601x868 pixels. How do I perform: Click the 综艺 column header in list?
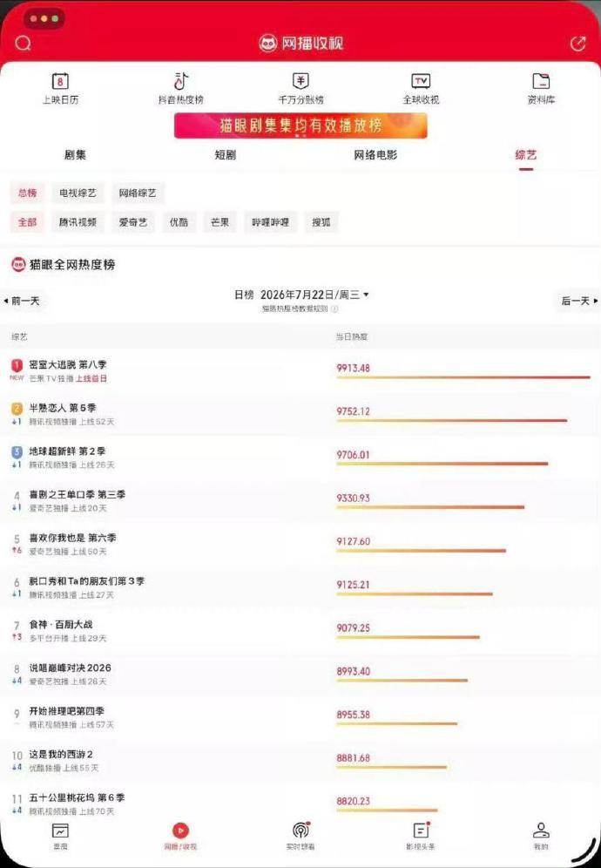click(19, 336)
